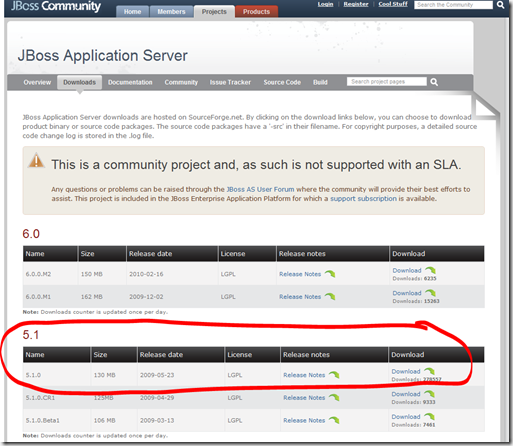The height and width of the screenshot is (446, 513).
Task: Click the project pages search magnifier icon
Action: [x=434, y=82]
